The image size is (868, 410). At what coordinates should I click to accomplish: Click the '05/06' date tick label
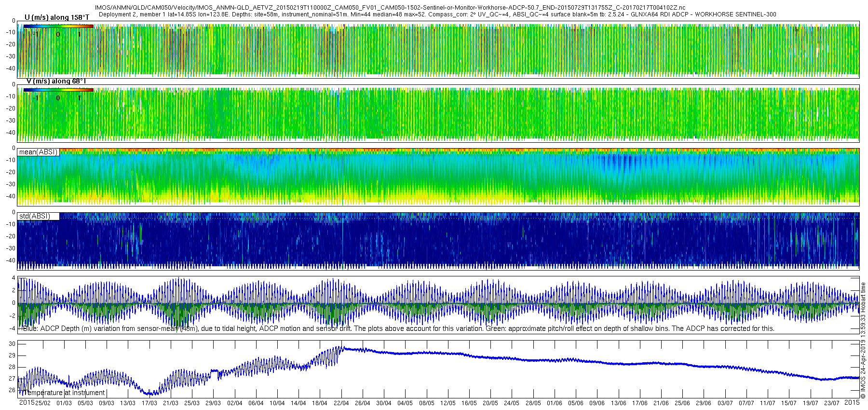(x=576, y=403)
